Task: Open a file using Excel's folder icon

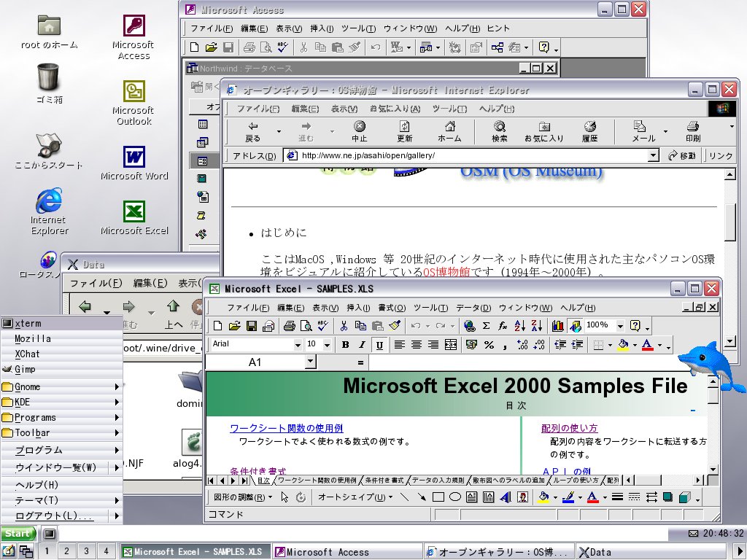Action: tap(234, 326)
